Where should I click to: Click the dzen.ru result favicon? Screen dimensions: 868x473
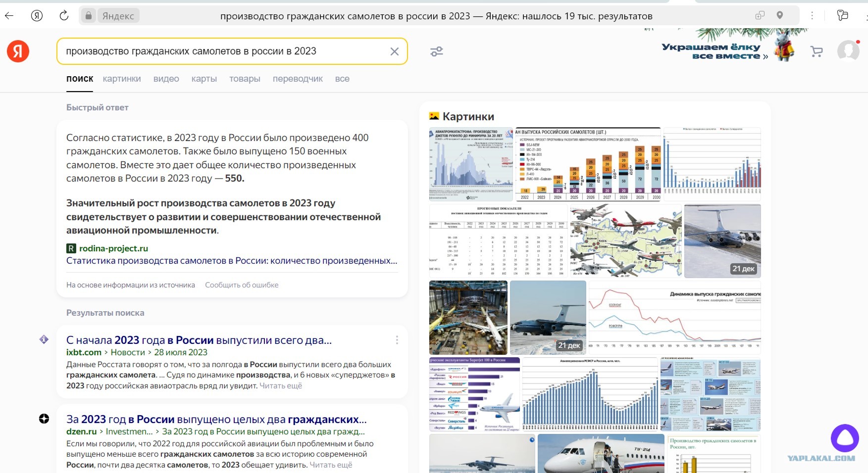[44, 419]
